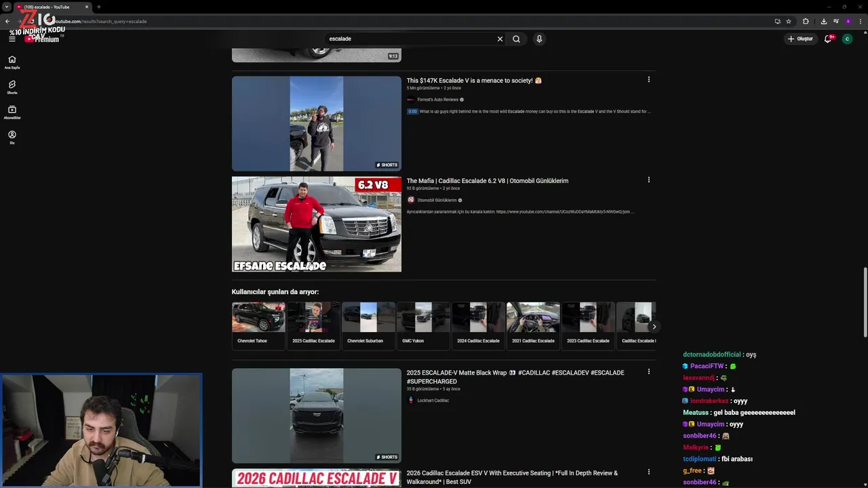Play the Matte Black Wrap Shorts thumbnail
Viewport: 868px width, 488px height.
317,415
